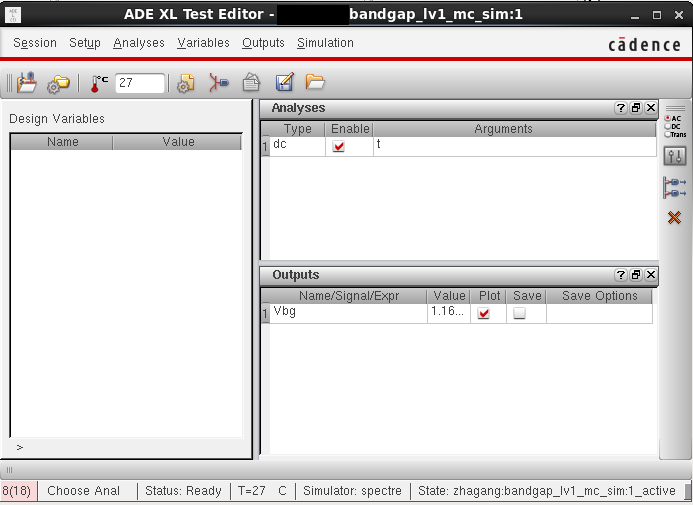Undock the Outputs panel
693x505 pixels.
point(636,275)
